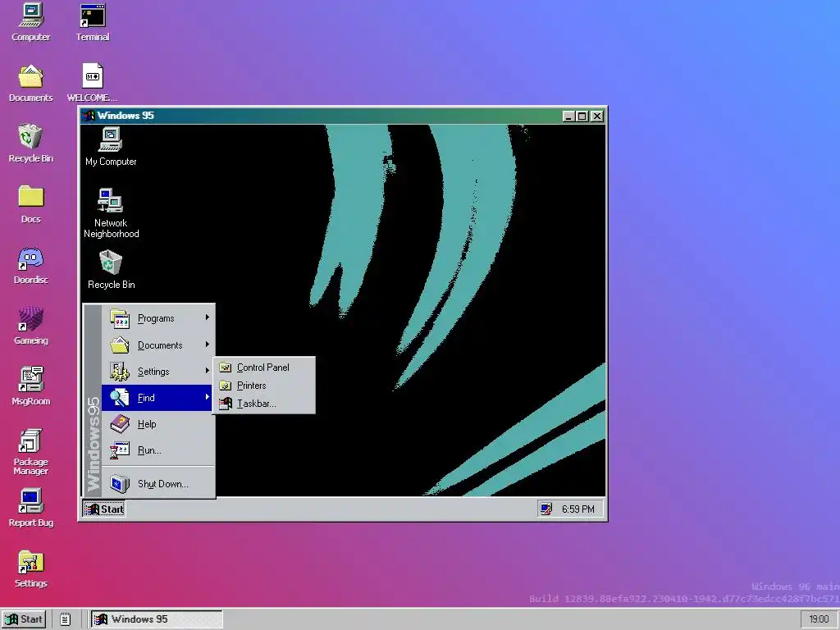This screenshot has width=840, height=630.
Task: Open the MsgRoom shortcut
Action: coord(30,386)
